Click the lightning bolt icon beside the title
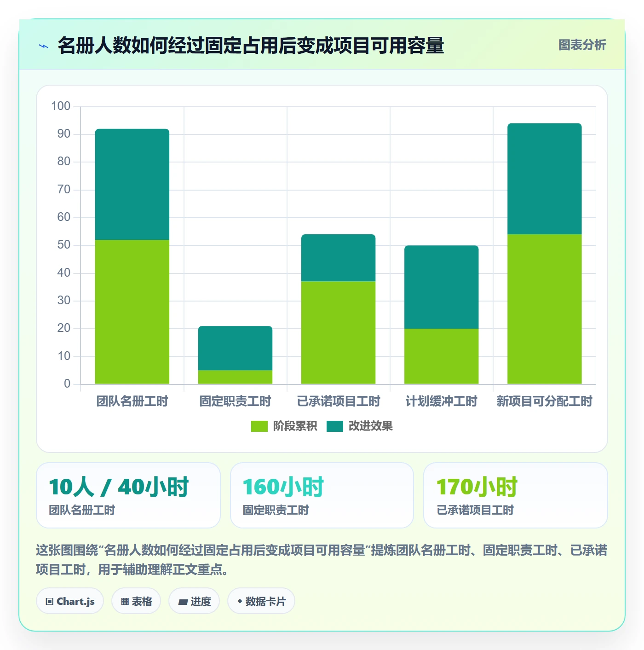 click(44, 46)
